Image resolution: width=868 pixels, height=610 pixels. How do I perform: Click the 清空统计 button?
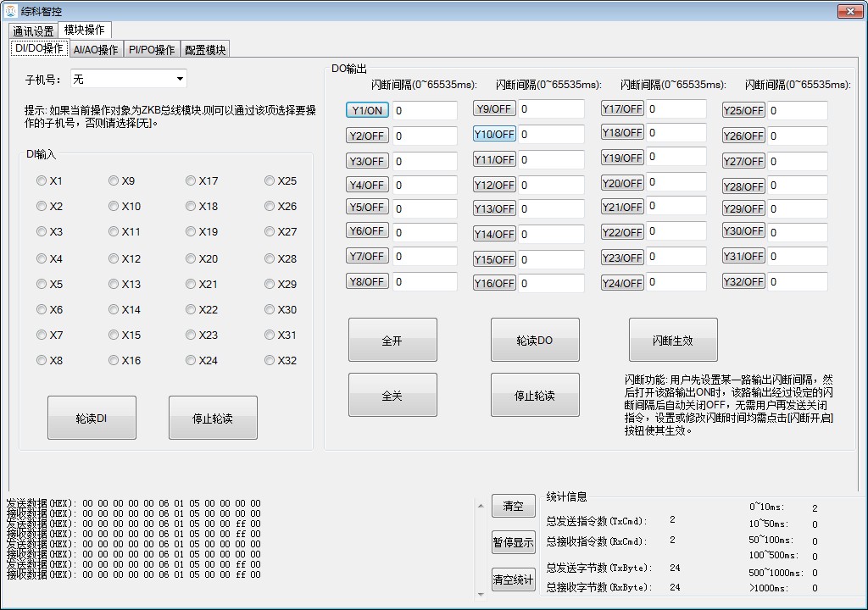tap(513, 579)
